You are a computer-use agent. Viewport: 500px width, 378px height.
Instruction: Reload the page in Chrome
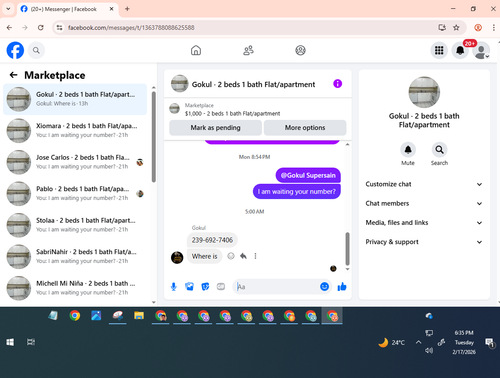[x=41, y=28]
